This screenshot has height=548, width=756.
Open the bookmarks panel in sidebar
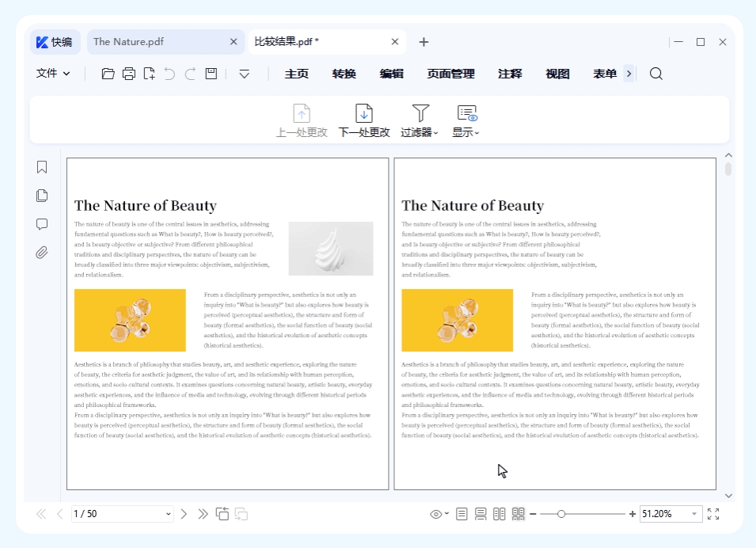[42, 167]
